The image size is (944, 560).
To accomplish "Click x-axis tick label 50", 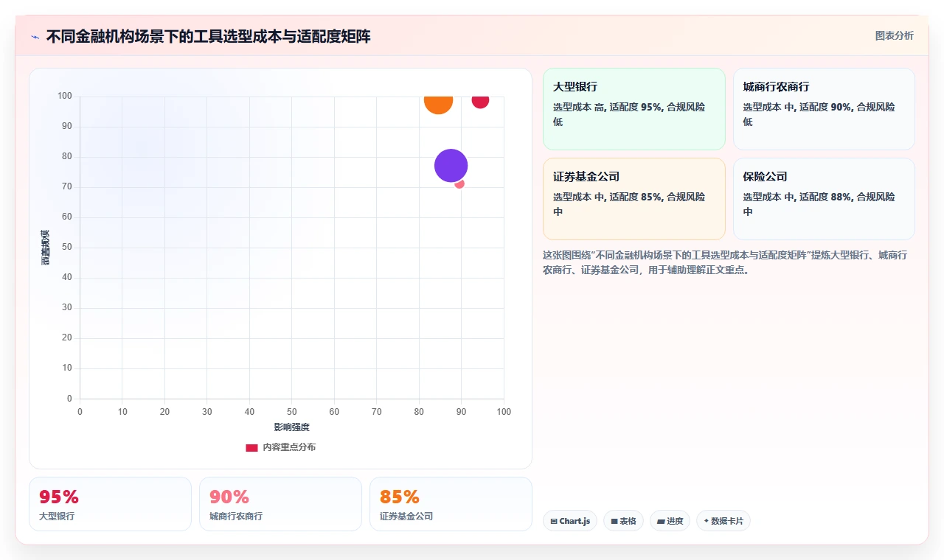I will point(292,412).
